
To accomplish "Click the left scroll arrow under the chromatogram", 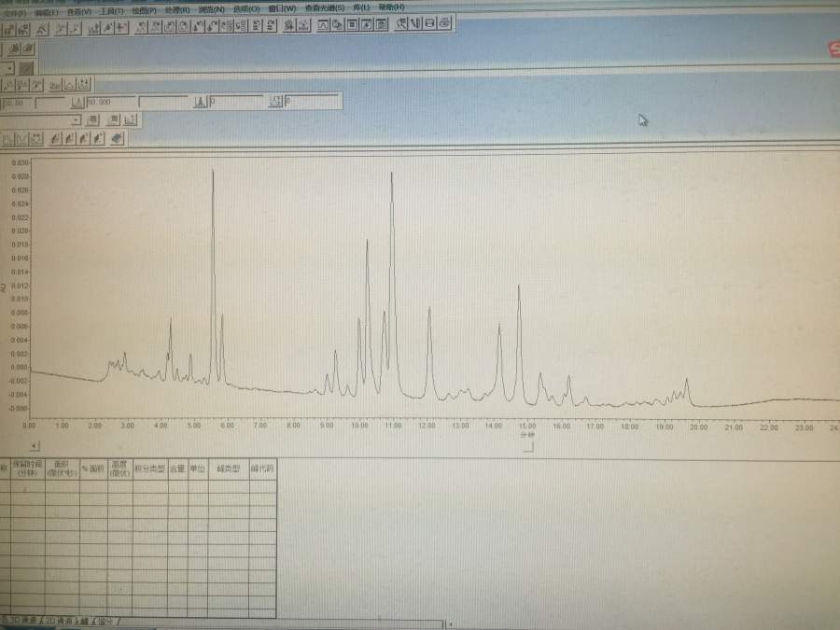I will click(x=35, y=446).
